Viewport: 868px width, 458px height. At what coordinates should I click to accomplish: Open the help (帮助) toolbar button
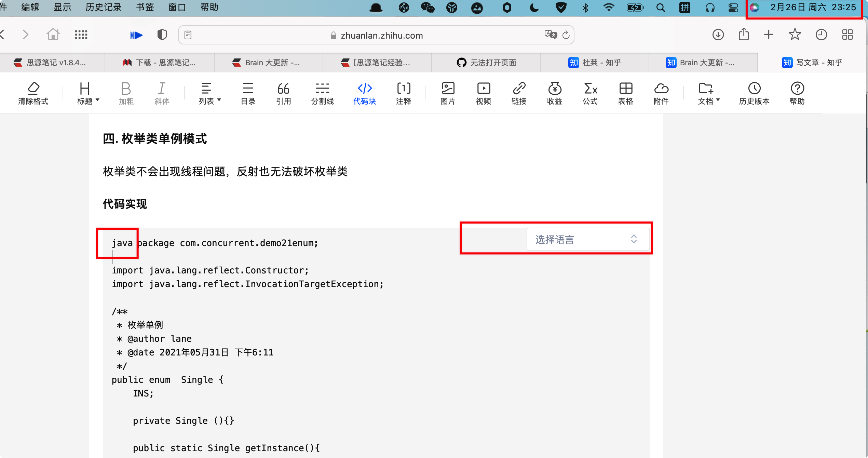tap(797, 93)
